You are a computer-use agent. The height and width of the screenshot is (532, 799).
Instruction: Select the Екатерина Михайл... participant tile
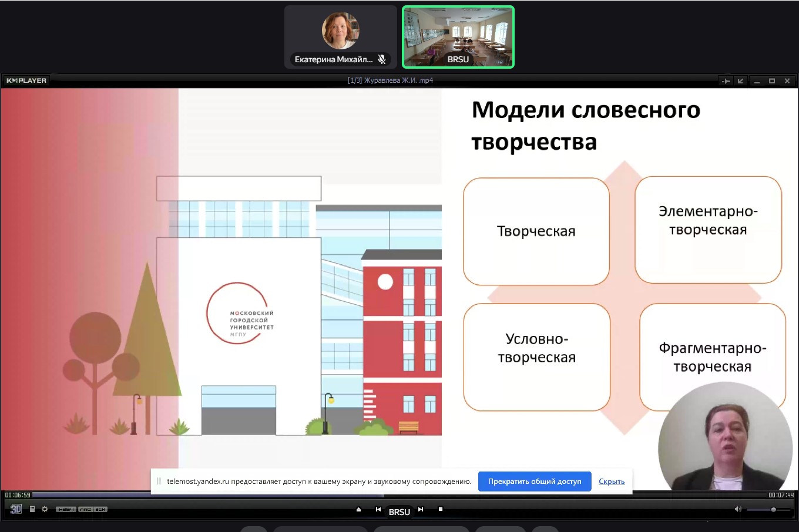pyautogui.click(x=340, y=36)
